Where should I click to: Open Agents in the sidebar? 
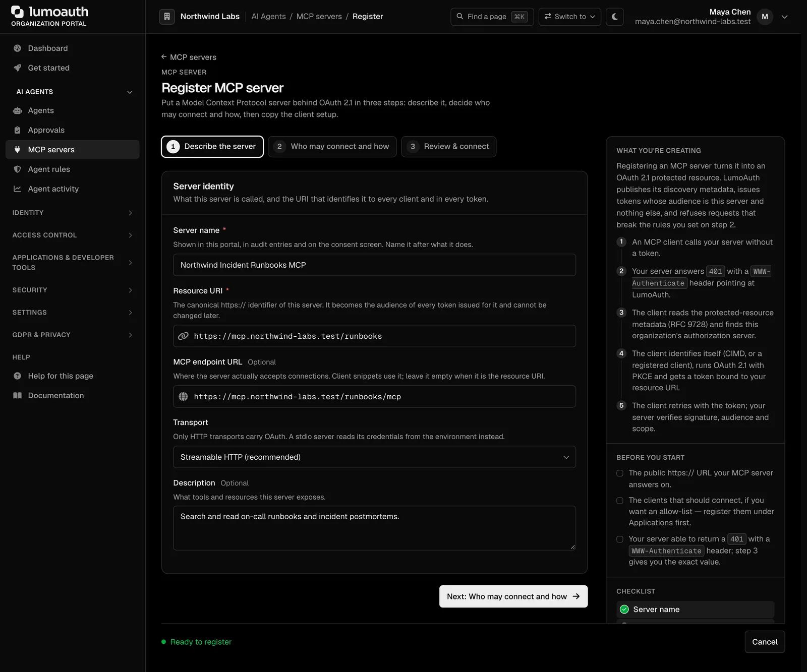[72, 110]
